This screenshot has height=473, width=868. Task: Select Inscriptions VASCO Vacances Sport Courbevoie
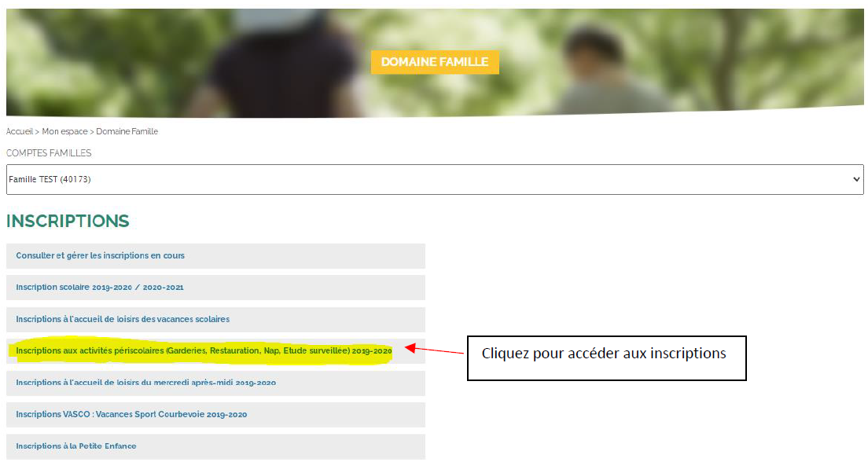coord(215,415)
